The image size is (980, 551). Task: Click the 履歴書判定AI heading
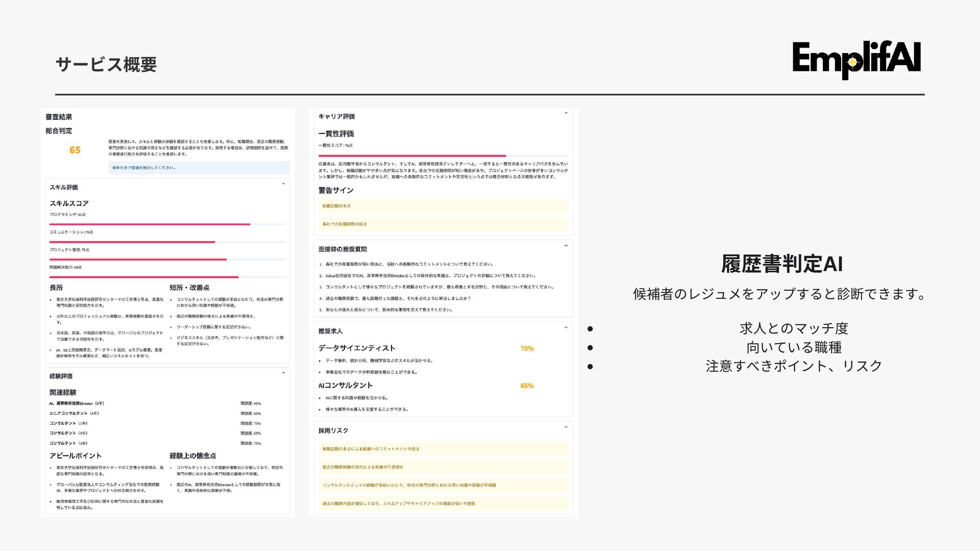click(781, 264)
